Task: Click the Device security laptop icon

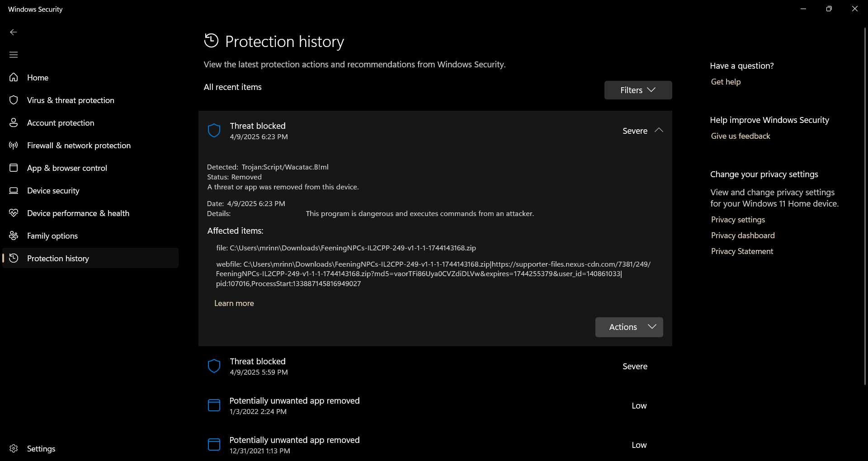Action: coord(14,190)
